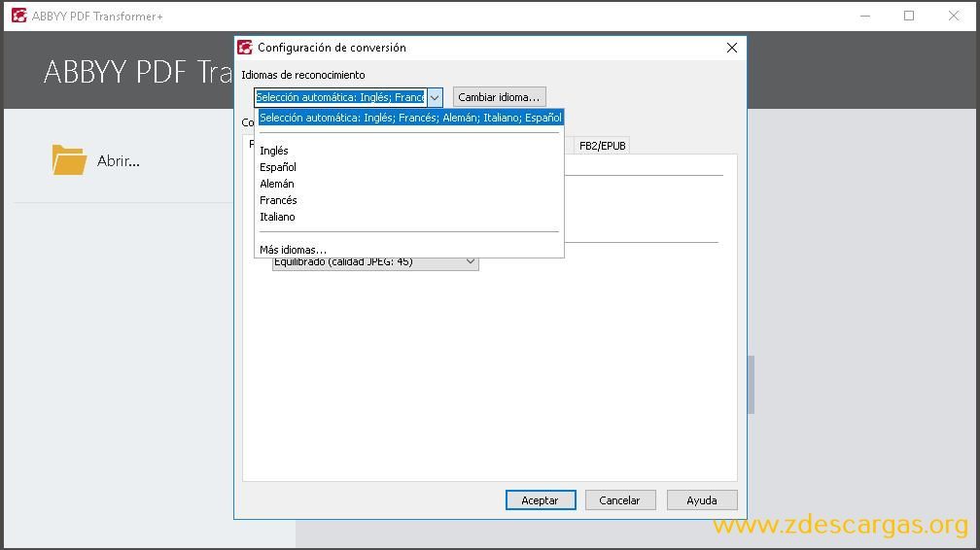Click the Aceptar button
980x550 pixels.
tap(540, 500)
